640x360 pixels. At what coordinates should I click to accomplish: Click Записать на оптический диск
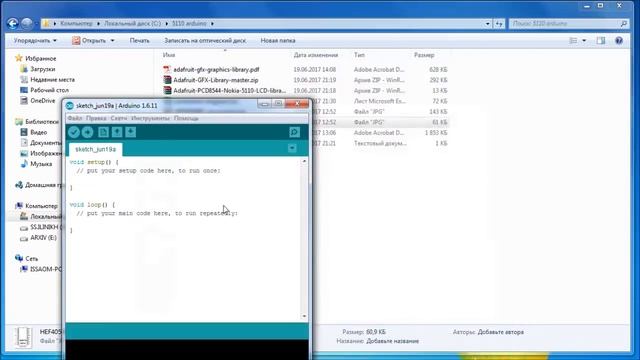[205, 40]
